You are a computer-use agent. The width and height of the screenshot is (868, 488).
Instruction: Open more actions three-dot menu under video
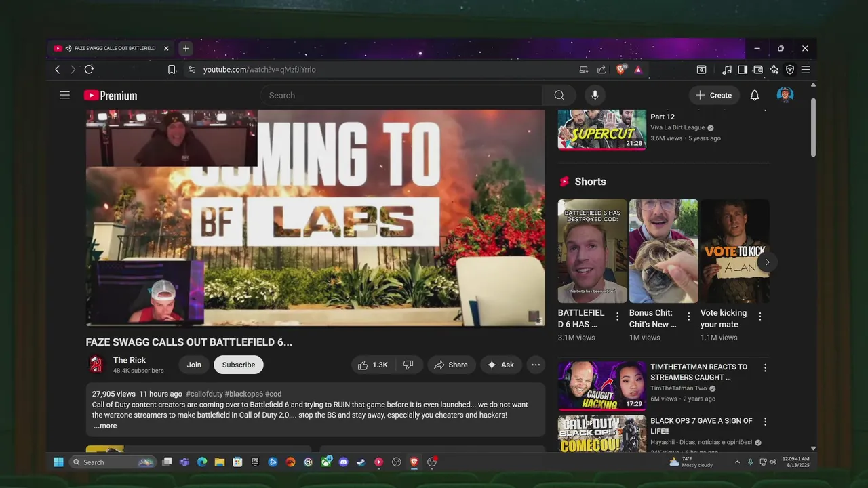click(x=536, y=365)
